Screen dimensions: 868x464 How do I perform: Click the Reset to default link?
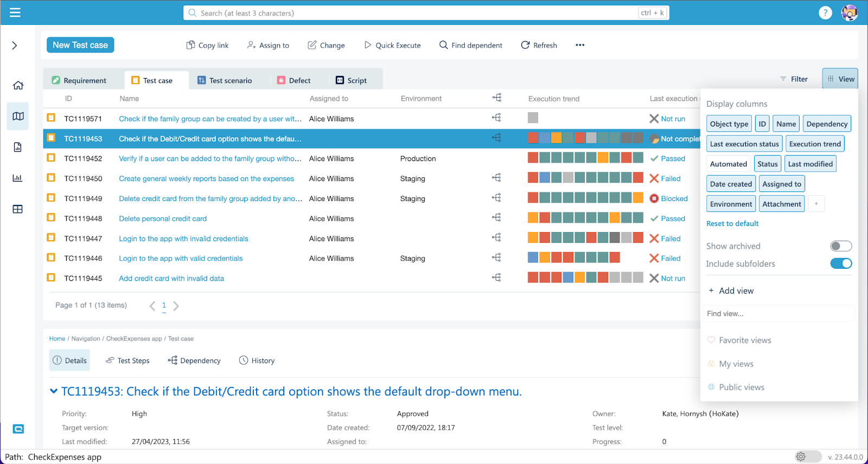pos(732,224)
